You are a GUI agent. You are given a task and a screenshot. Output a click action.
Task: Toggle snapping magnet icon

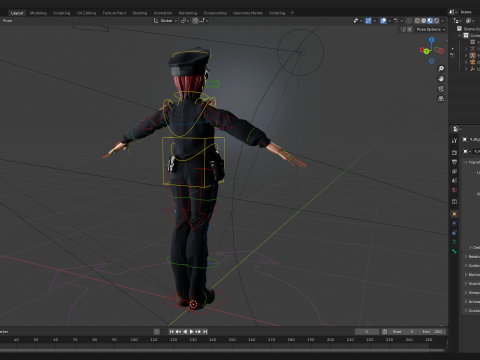tap(195, 21)
